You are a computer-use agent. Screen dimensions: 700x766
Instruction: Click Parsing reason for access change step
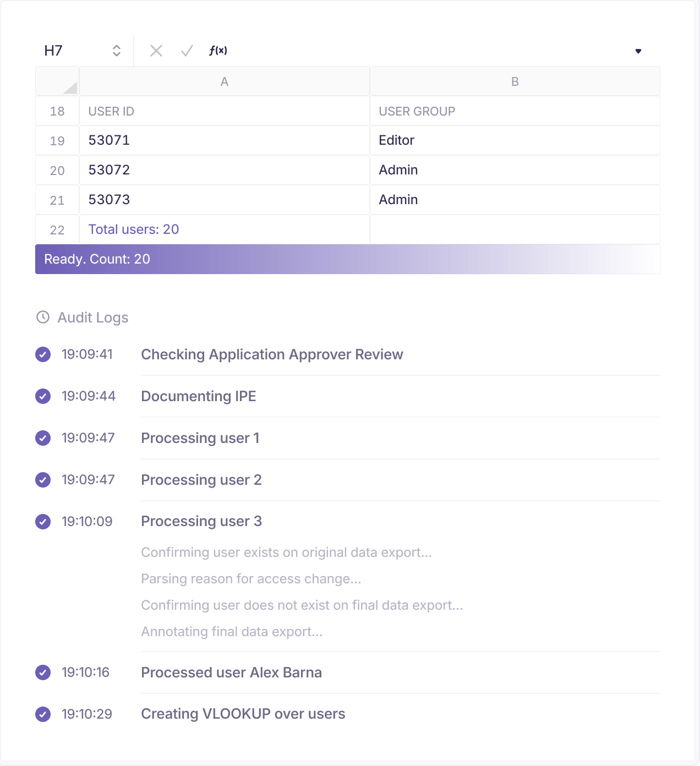click(x=251, y=579)
